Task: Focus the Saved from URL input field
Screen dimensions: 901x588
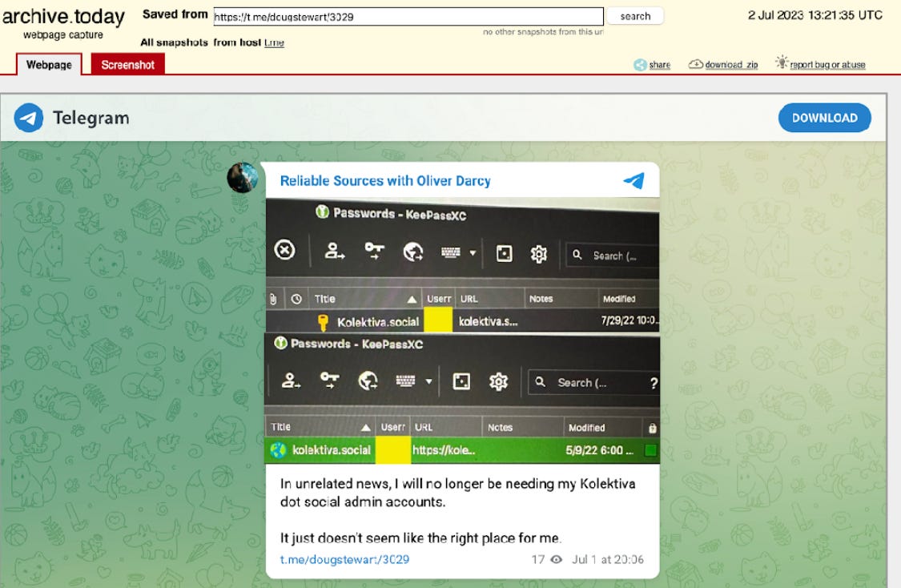Action: click(x=408, y=16)
